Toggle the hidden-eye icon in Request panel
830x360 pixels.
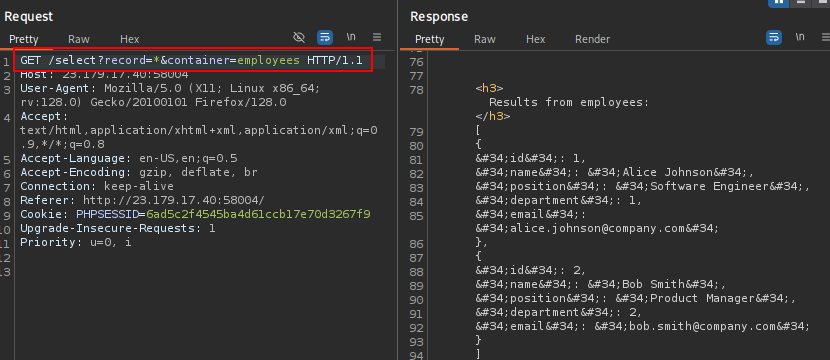[x=299, y=37]
